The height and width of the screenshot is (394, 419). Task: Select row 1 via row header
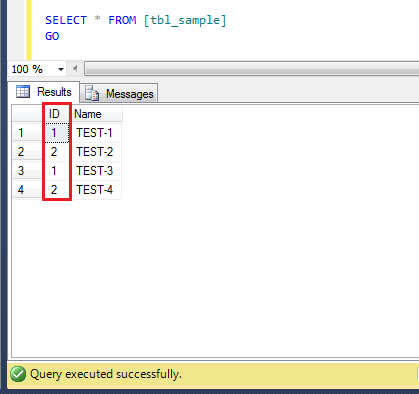27,133
